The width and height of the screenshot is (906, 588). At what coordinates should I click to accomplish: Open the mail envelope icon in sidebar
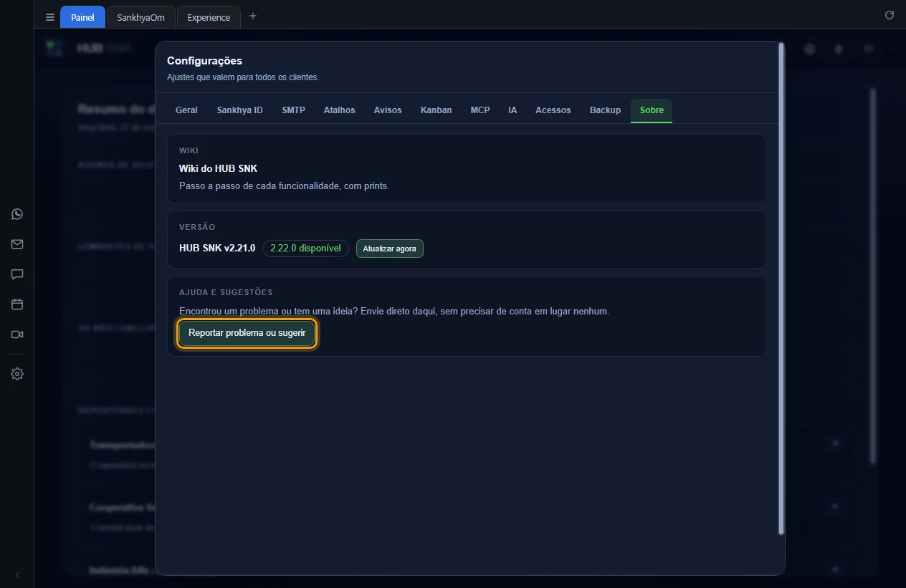pyautogui.click(x=17, y=244)
